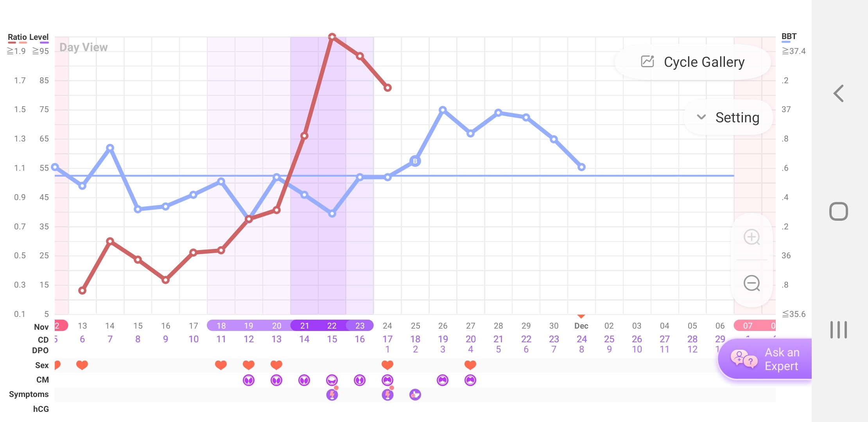
Task: Tap the Day View label
Action: pos(83,47)
